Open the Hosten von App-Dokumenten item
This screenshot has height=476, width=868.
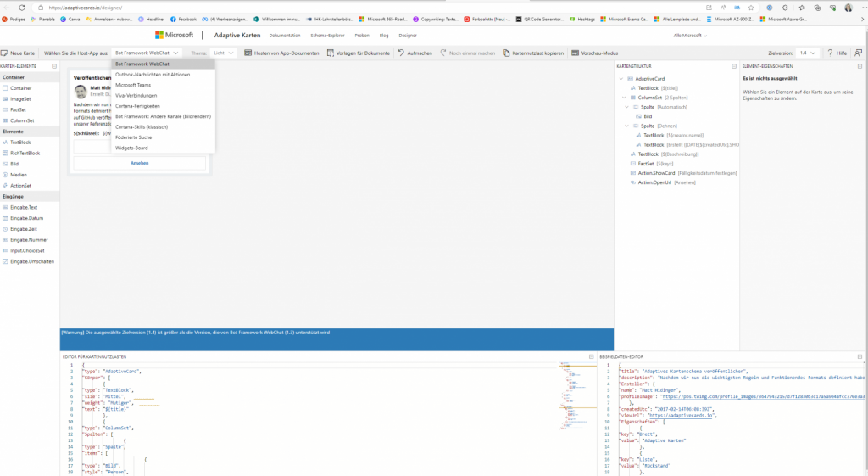click(281, 53)
